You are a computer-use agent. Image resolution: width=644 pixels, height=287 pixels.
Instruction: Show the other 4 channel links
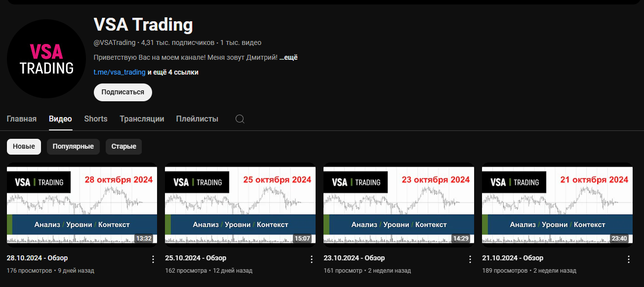(x=173, y=72)
